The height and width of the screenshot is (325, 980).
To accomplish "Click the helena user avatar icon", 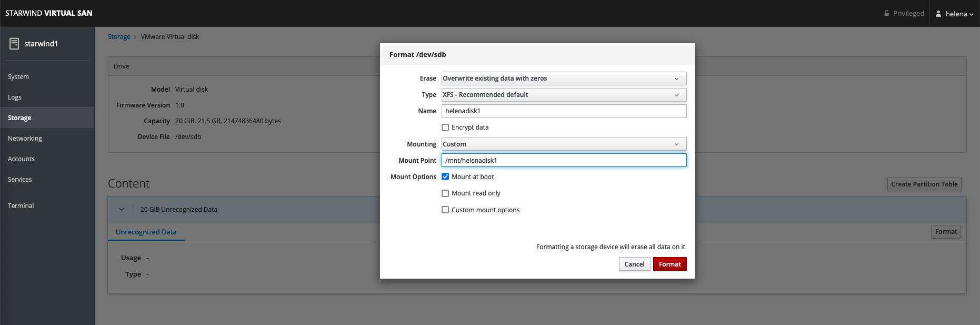I will [938, 14].
